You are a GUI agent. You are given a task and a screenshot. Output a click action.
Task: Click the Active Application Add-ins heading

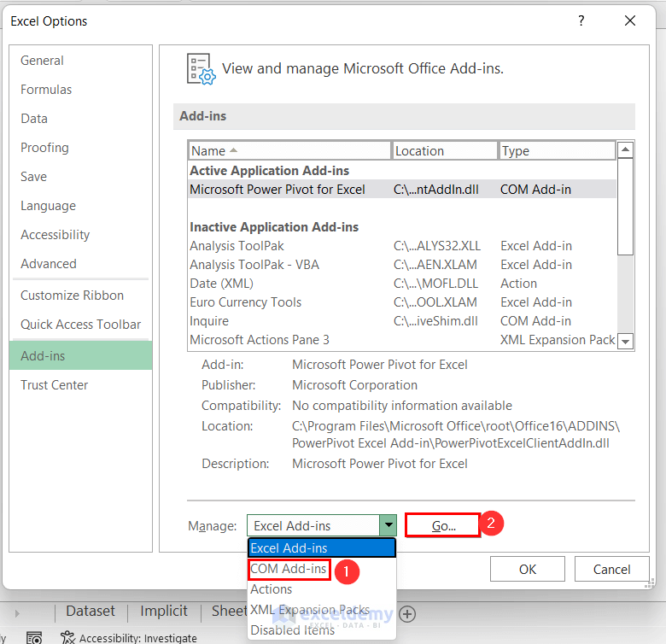click(x=269, y=171)
